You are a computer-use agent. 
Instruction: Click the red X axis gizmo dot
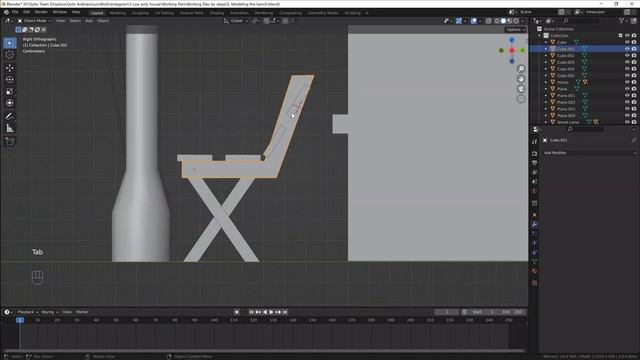click(x=512, y=50)
